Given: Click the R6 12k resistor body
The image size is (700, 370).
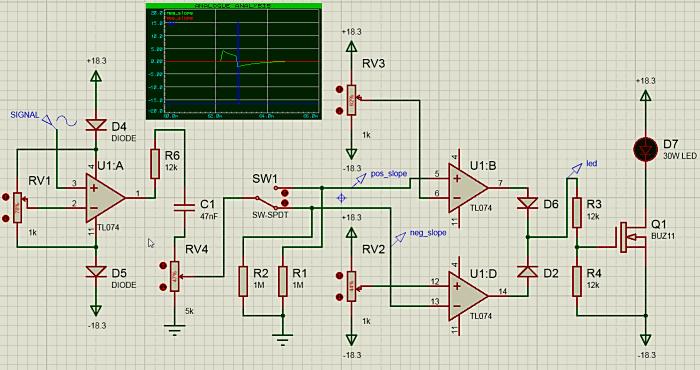Looking at the screenshot, I should [155, 164].
